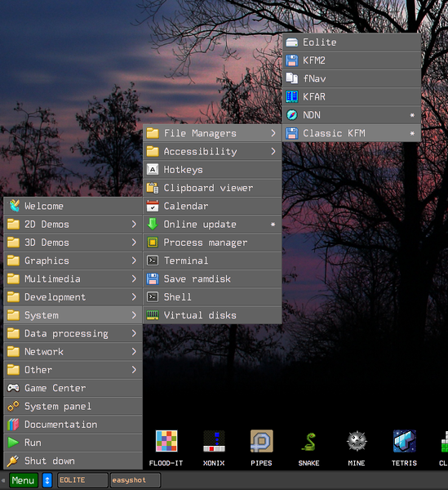Open the Welcome menu entry

(73, 206)
